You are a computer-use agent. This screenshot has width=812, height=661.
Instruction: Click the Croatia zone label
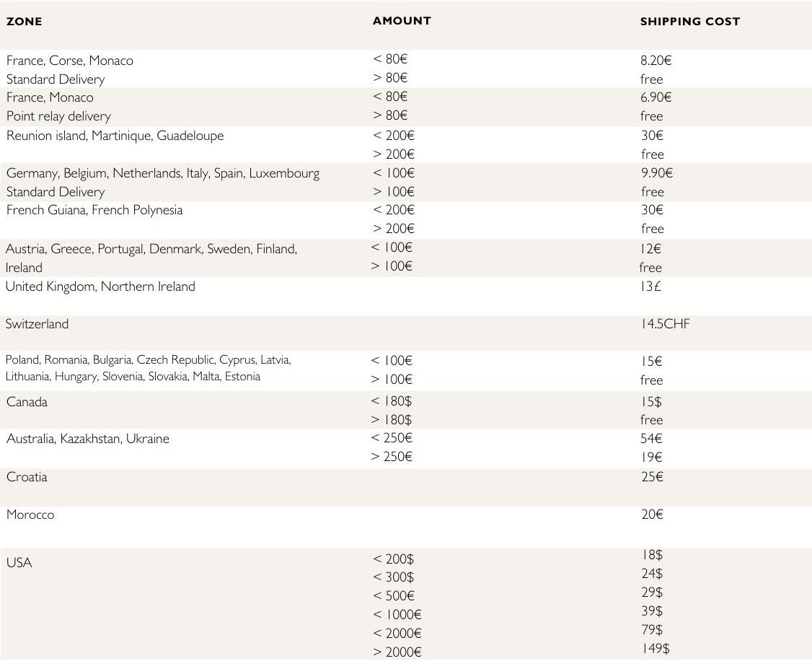point(27,477)
